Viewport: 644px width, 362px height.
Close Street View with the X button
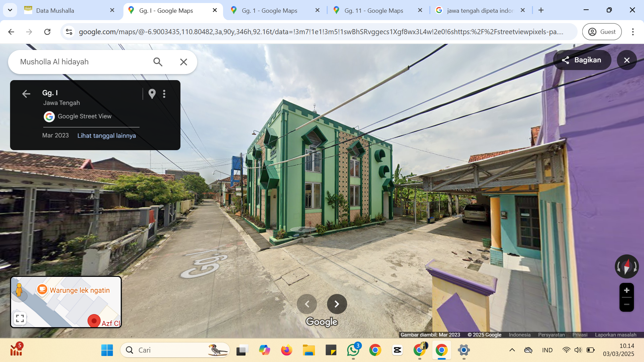click(x=627, y=60)
